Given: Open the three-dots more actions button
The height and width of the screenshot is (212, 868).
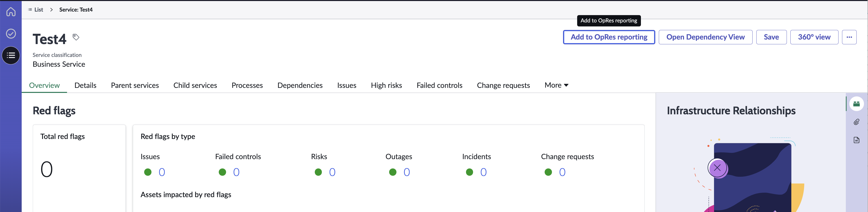Looking at the screenshot, I should pos(849,37).
